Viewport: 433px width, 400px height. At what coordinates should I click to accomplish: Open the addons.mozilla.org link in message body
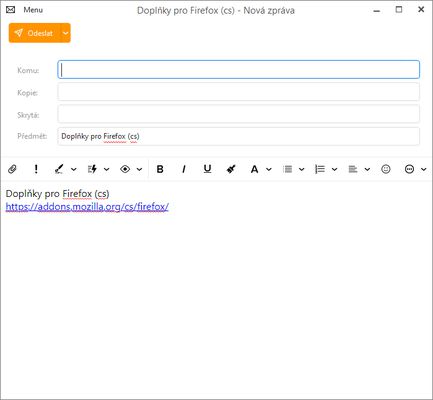[x=87, y=207]
